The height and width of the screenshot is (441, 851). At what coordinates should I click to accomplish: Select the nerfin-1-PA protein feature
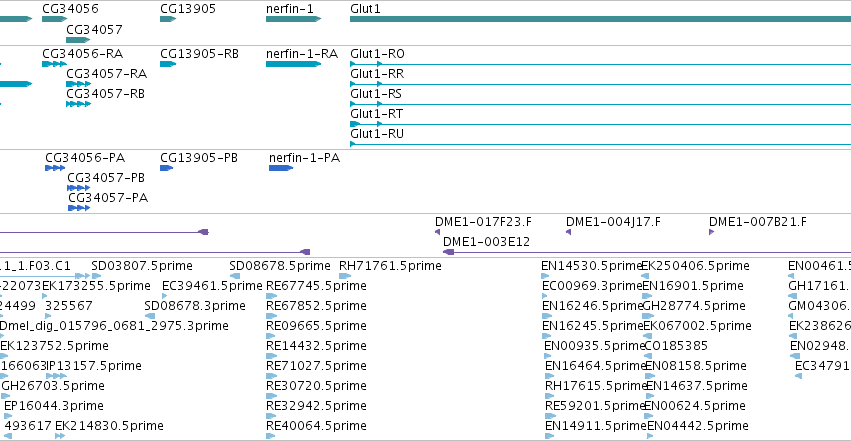pos(281,168)
